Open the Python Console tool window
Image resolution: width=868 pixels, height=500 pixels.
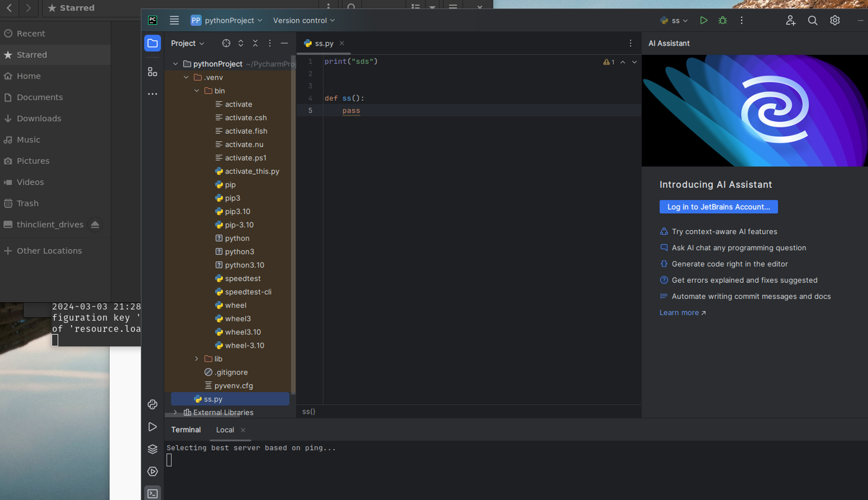coord(152,404)
